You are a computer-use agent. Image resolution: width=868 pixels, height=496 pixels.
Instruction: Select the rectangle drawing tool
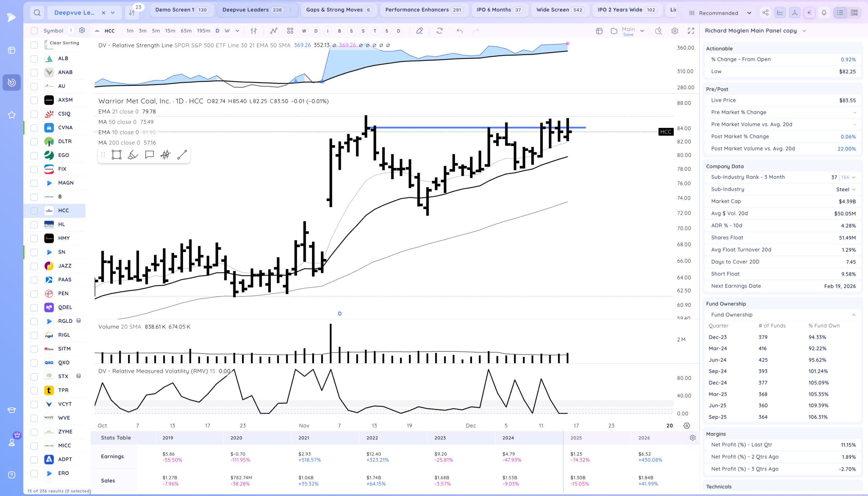[x=116, y=155]
